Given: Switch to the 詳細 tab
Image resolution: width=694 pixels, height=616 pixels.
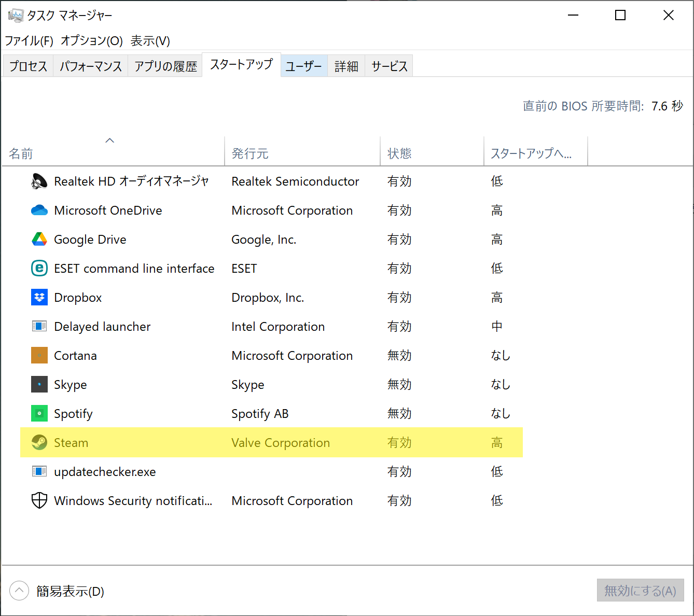Looking at the screenshot, I should [346, 66].
